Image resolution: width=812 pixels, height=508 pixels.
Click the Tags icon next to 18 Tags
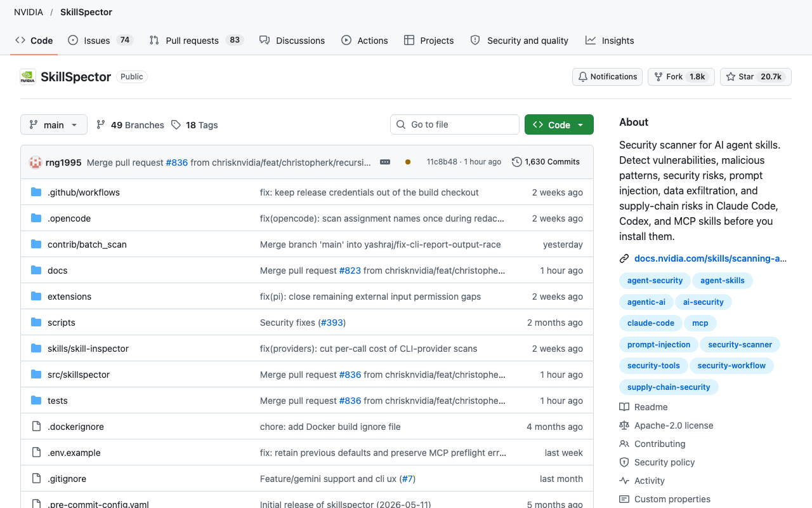[x=176, y=125]
